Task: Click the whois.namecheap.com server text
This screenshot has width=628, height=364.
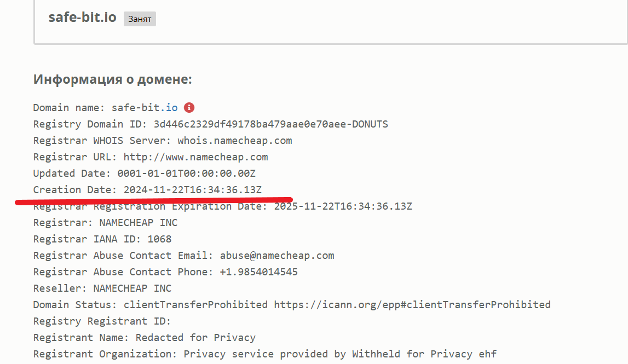Action: tap(234, 141)
